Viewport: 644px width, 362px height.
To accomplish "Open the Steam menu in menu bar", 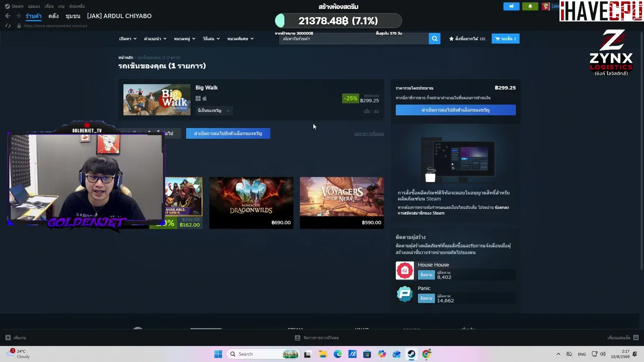I will coord(15,7).
